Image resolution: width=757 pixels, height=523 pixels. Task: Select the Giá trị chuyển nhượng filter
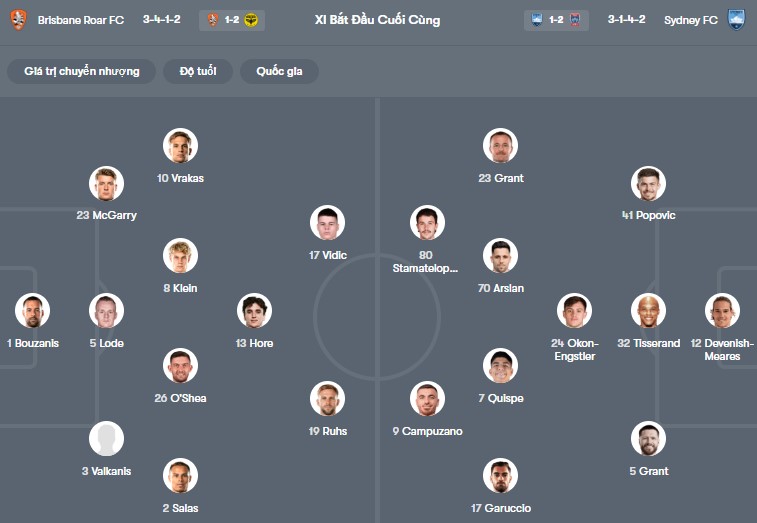click(82, 71)
